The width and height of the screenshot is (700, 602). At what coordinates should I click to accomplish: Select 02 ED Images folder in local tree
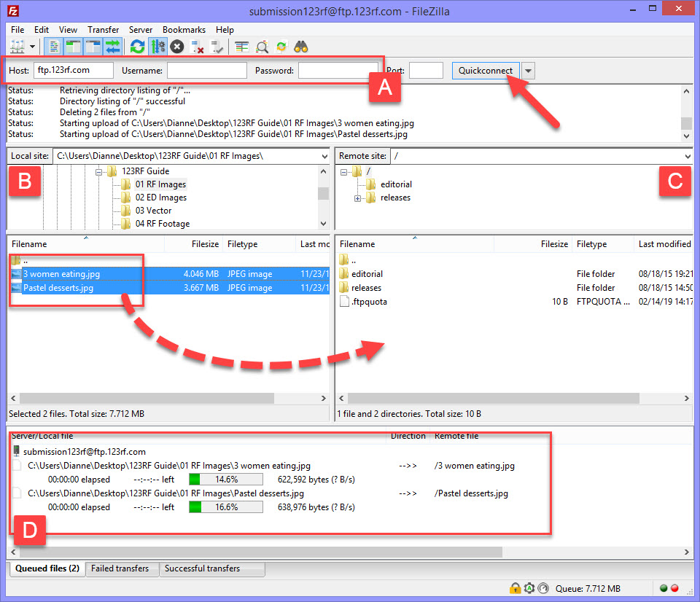click(x=160, y=198)
